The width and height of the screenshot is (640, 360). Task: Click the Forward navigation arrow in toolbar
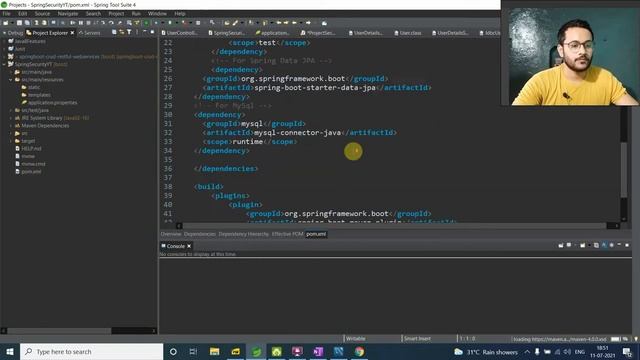click(x=308, y=23)
